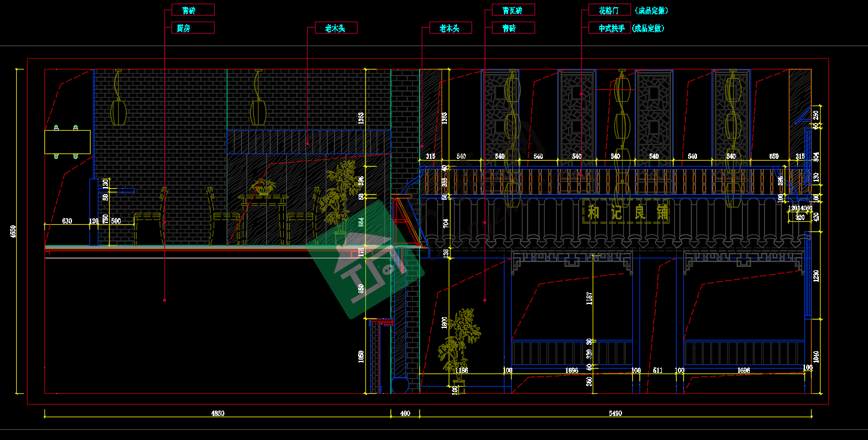Select the 1230 vertical dimension text
The height and width of the screenshot is (440, 868).
(x=816, y=277)
